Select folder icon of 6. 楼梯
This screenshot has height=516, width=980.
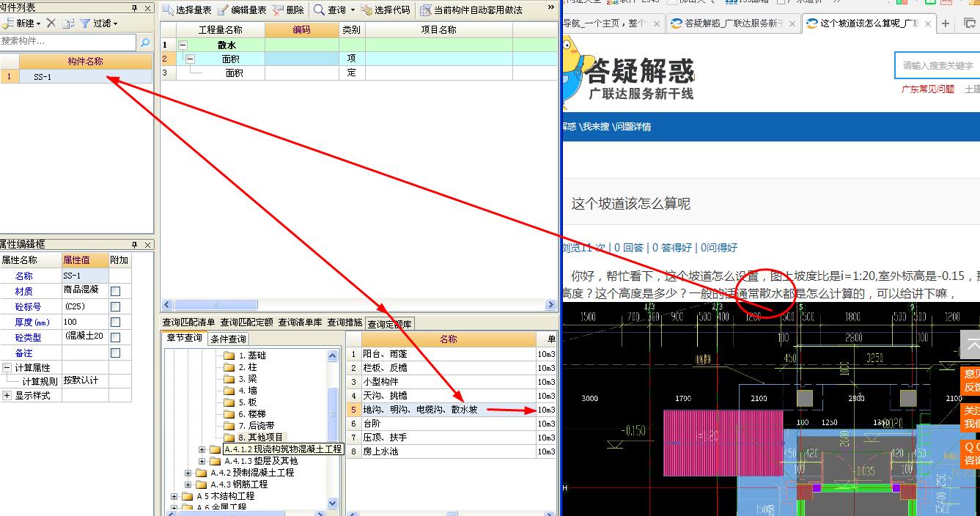[x=229, y=414]
